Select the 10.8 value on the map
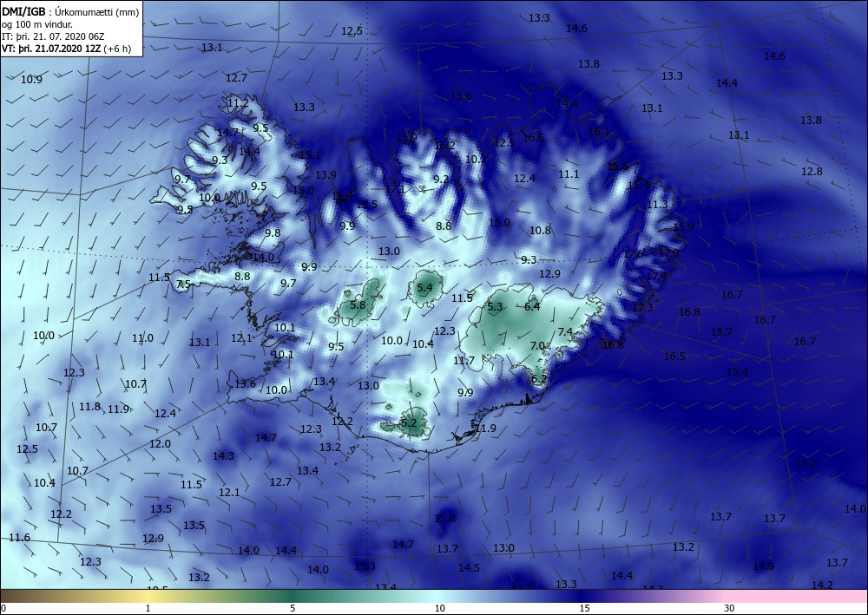Screen dimensions: 868x615 click(540, 231)
